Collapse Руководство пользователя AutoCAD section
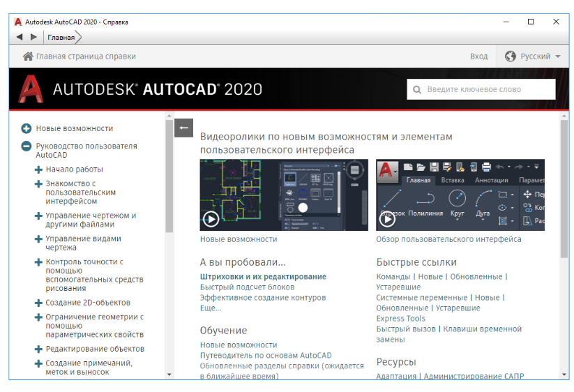574x392 pixels. [x=27, y=146]
